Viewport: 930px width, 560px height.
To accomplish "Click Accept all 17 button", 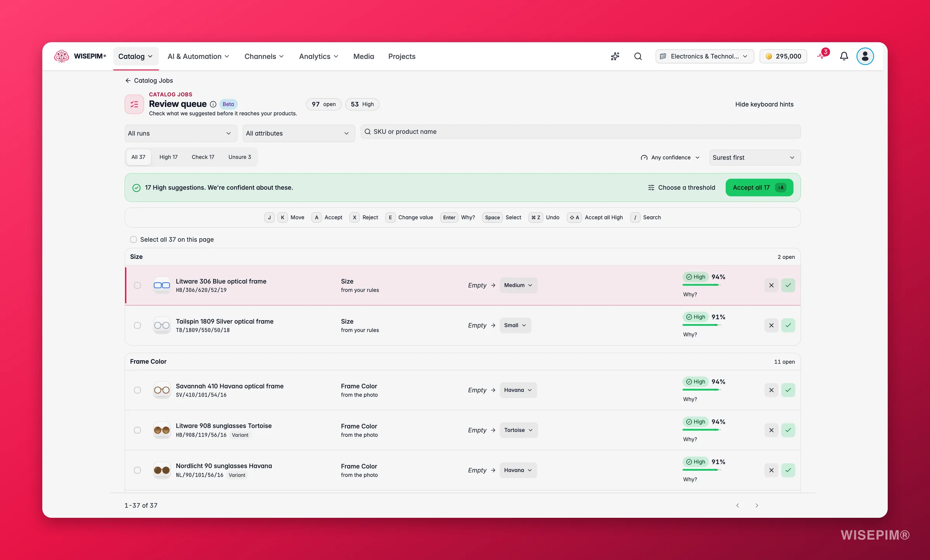I will 759,188.
